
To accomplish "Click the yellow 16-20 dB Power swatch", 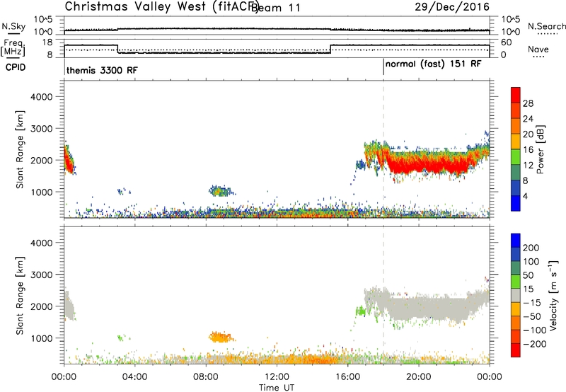I will [516, 142].
